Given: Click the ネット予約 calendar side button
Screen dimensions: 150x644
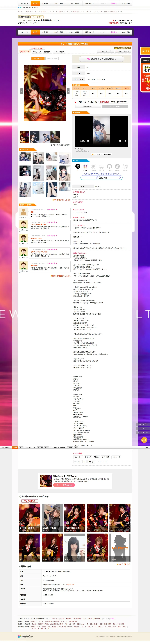Looking at the screenshot, I should [x=145, y=51].
